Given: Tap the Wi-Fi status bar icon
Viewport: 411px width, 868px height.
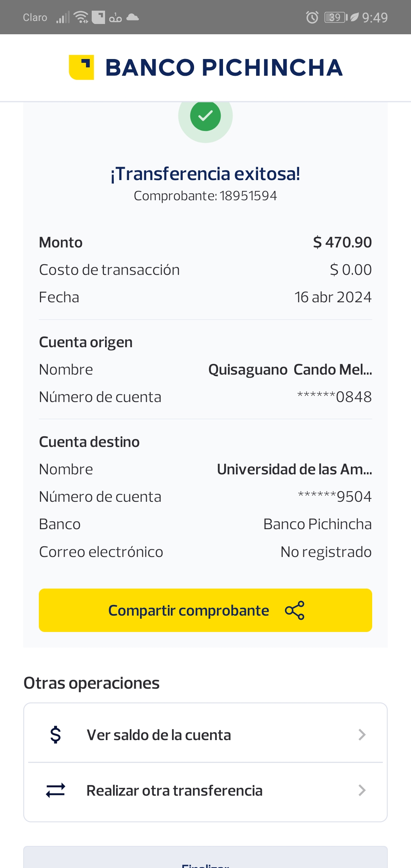Looking at the screenshot, I should pos(81,18).
